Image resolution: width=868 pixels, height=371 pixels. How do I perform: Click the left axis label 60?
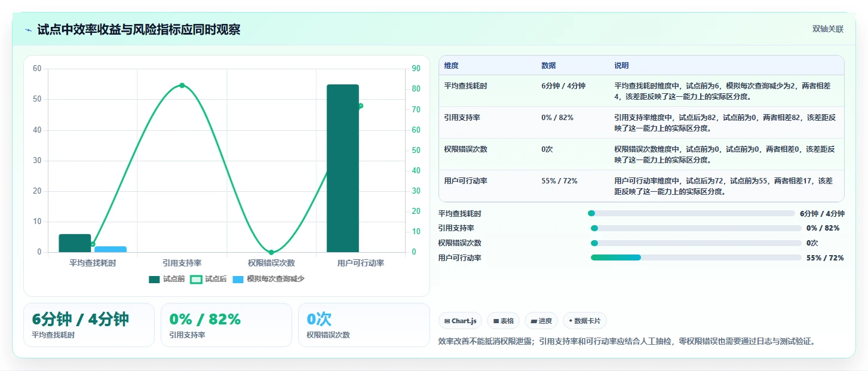pyautogui.click(x=37, y=69)
